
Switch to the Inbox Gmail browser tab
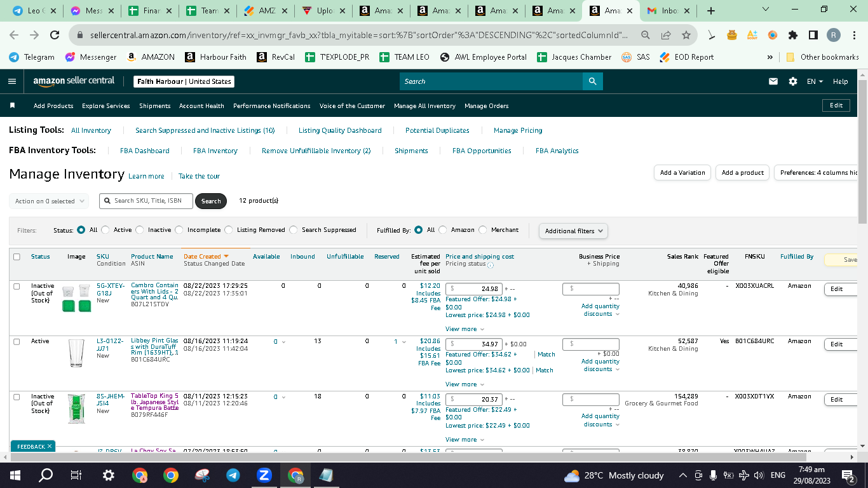point(667,11)
